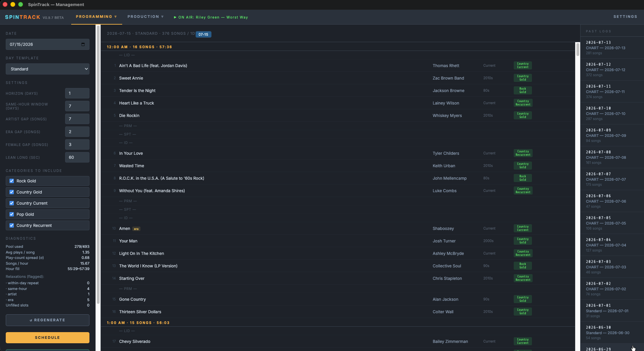Click the Rock Gold badge for Collective Soul
The image size is (644, 351).
522,266
